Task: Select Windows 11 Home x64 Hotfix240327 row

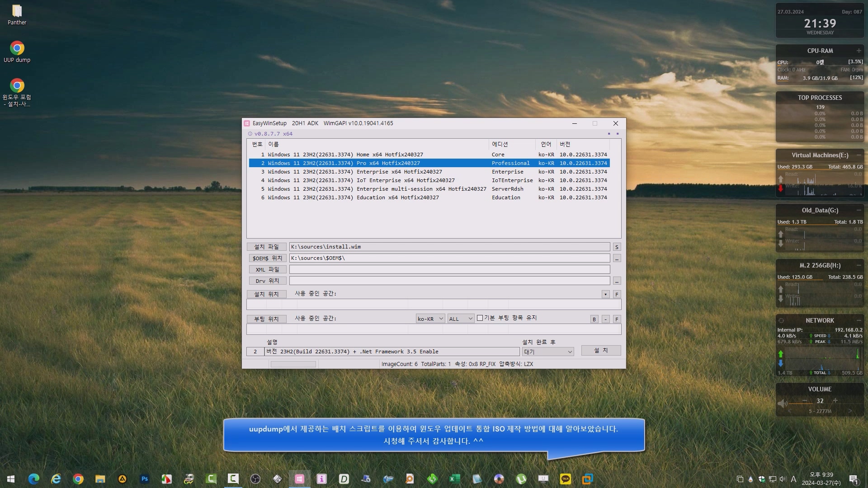Action: coord(429,155)
